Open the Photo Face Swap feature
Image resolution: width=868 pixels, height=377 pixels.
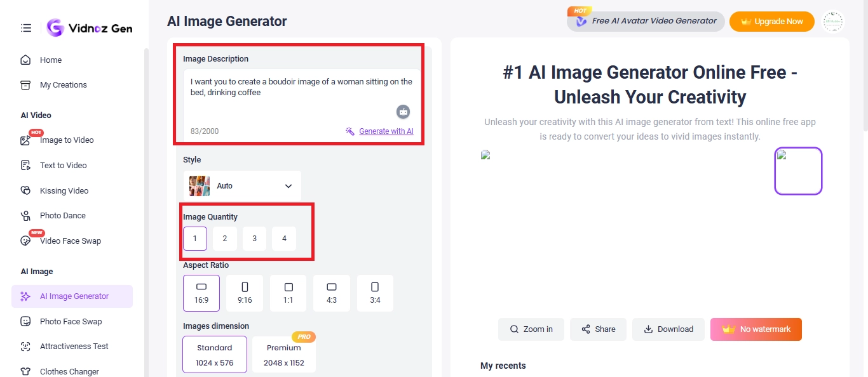(69, 321)
